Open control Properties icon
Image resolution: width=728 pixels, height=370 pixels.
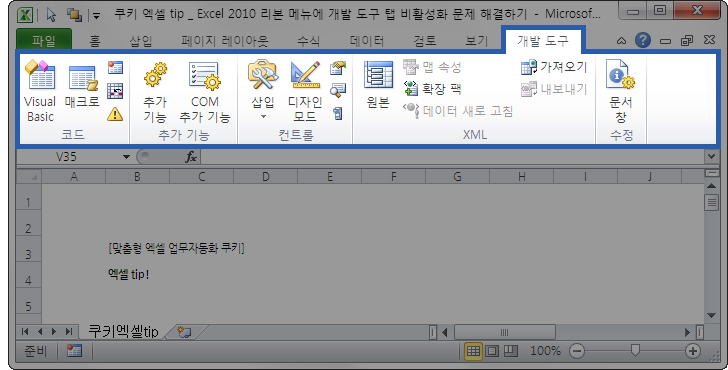[338, 68]
